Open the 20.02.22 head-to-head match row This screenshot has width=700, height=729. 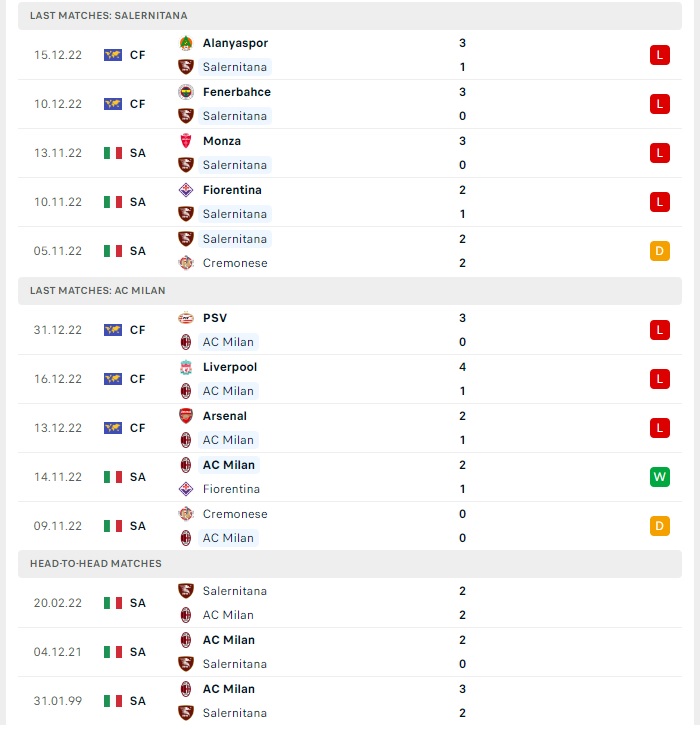click(350, 603)
